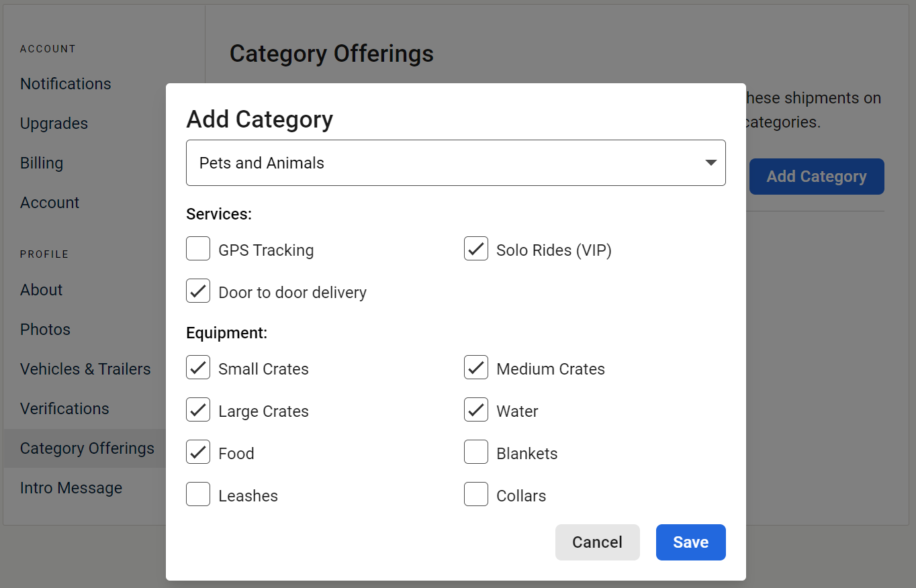Cancel the Add Category dialog

click(598, 542)
